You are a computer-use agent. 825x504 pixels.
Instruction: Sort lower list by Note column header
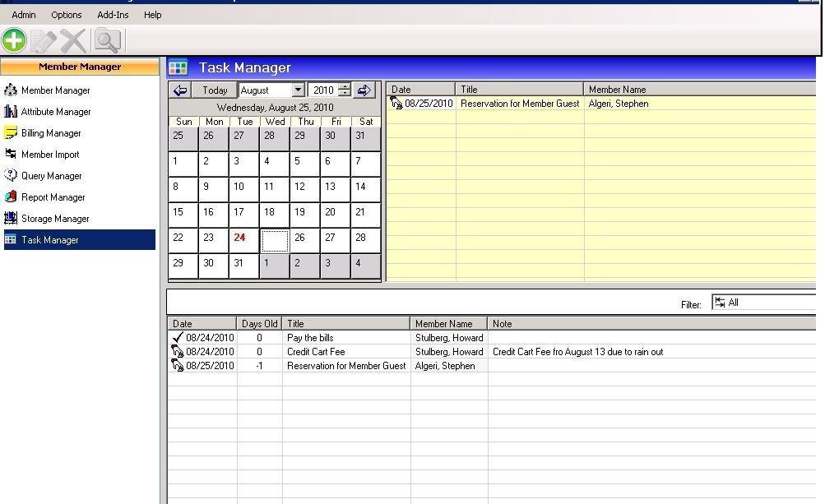[652, 324]
